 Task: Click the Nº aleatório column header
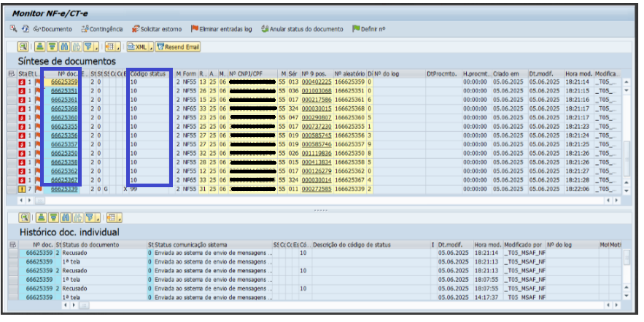(349, 74)
